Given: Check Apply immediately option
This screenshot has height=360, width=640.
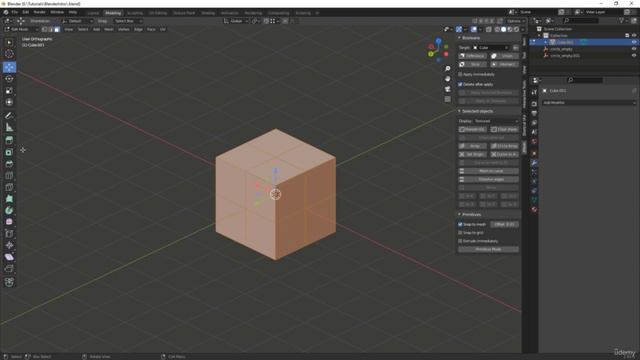Looking at the screenshot, I should 460,74.
